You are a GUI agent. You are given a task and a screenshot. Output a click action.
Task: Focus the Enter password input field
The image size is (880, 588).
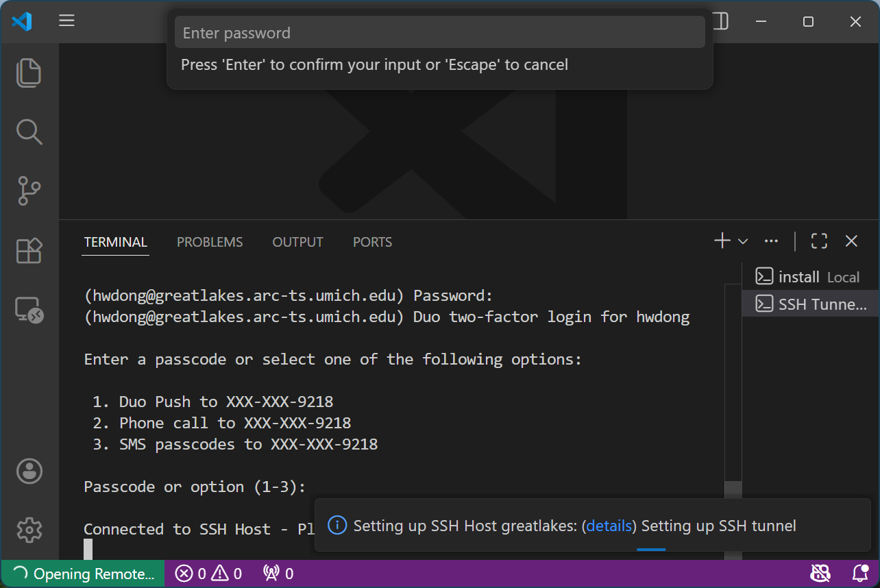point(440,32)
